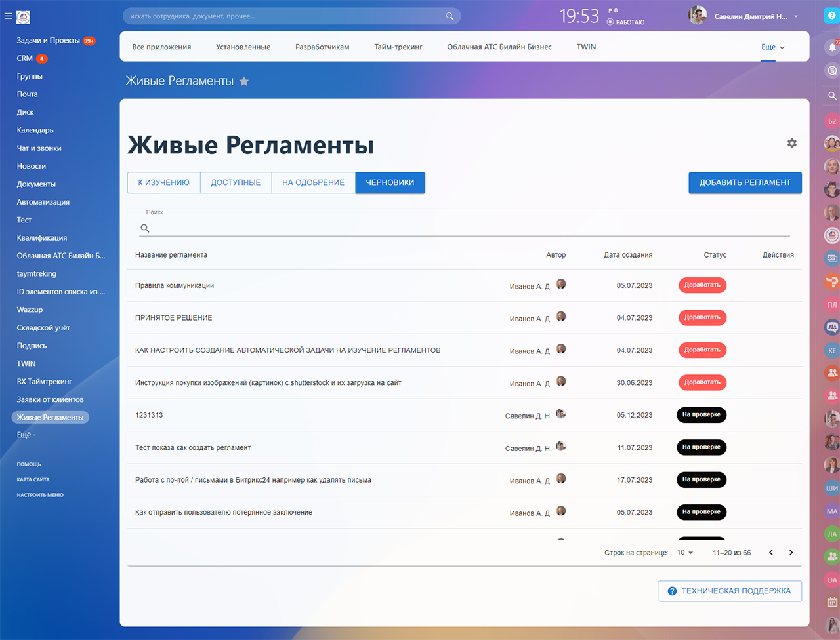Sort by the Название регламента column header
This screenshot has width=840, height=640.
(x=171, y=255)
